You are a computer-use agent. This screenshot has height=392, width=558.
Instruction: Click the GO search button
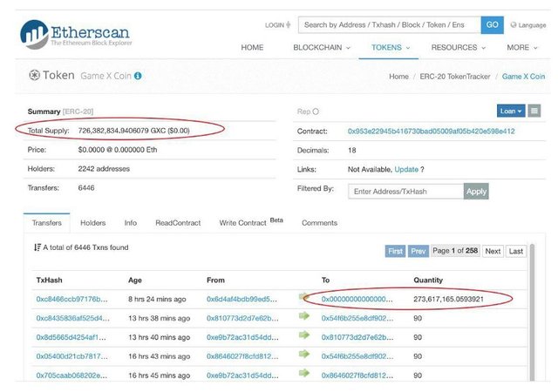[x=492, y=25]
